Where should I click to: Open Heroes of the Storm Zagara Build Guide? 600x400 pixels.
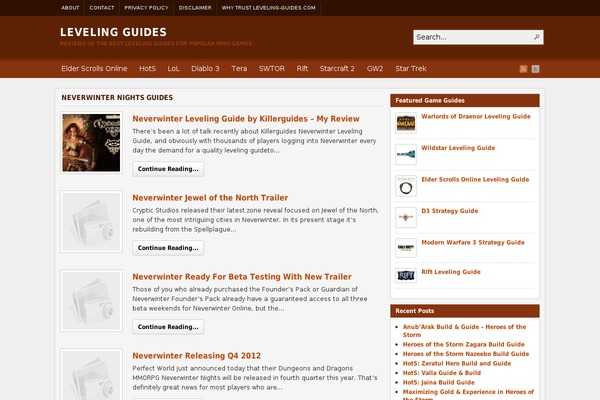[x=463, y=344]
